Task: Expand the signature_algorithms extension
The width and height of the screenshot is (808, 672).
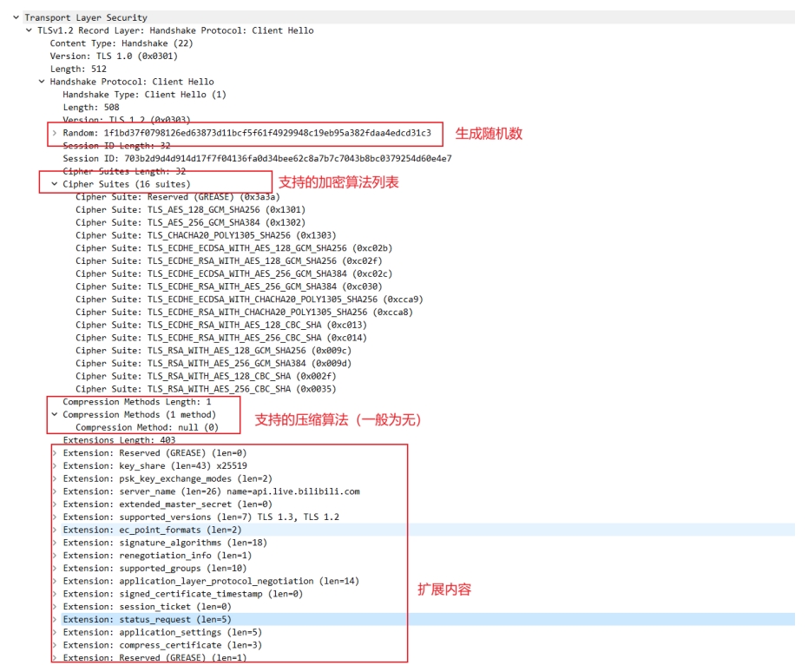Action: 55,543
